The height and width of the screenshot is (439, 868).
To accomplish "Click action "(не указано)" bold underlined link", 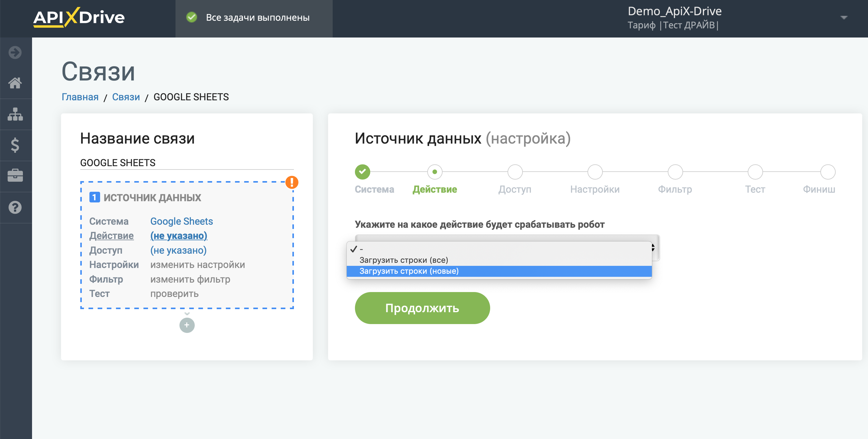I will (x=179, y=236).
